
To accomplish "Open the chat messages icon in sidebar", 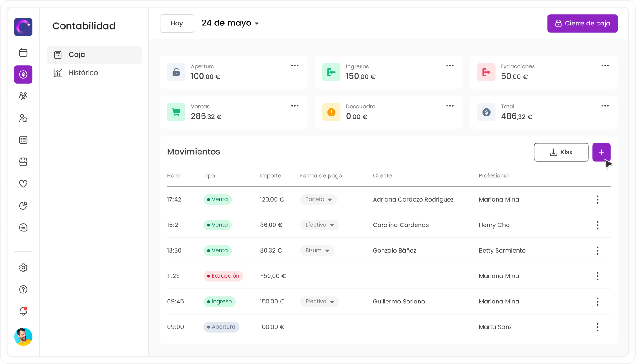I will [23, 228].
